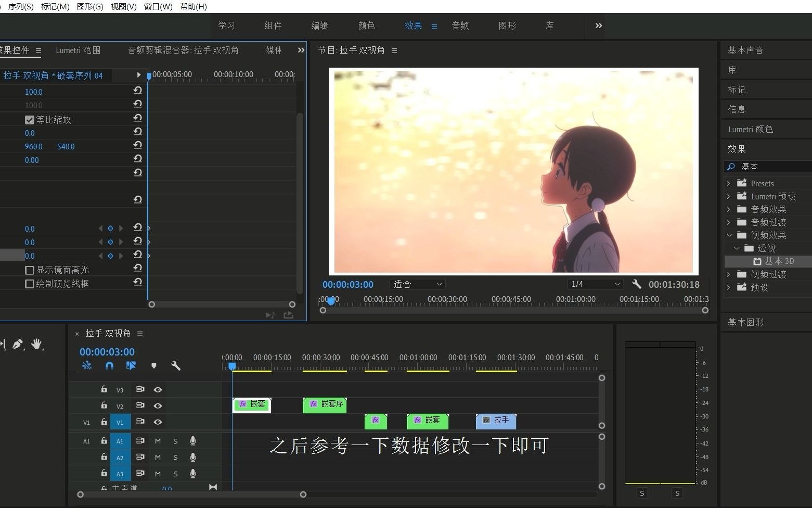Open the Lumetri 颜色 panel
This screenshot has height=508, width=812.
751,129
